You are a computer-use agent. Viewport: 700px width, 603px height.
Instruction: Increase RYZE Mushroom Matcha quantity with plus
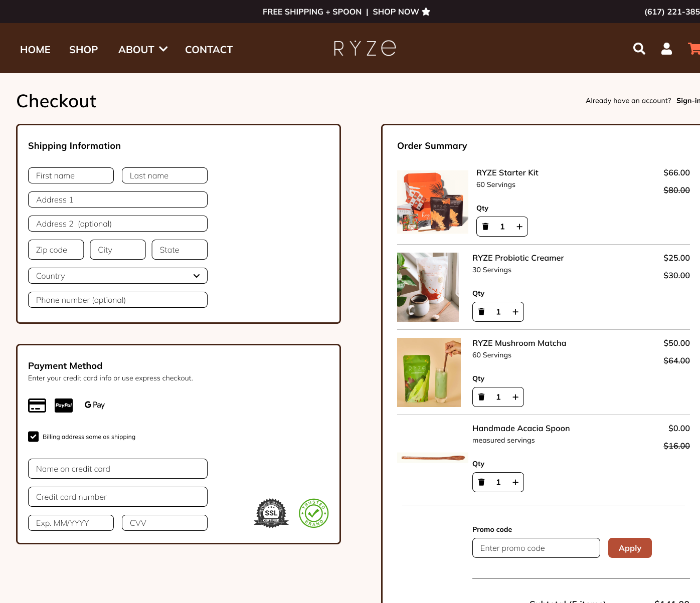point(515,397)
